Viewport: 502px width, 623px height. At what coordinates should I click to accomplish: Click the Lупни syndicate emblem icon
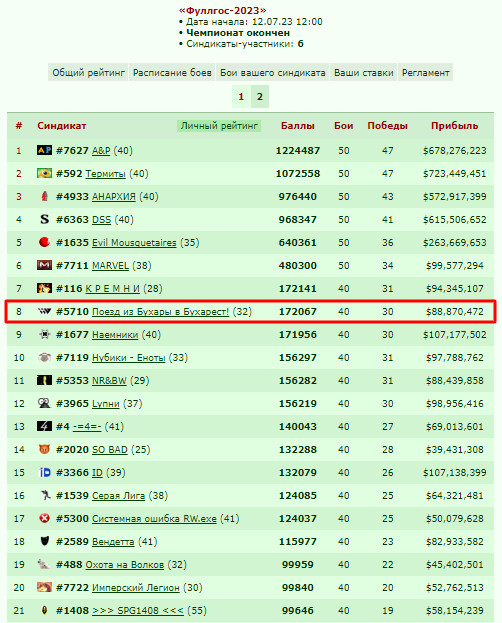44,403
